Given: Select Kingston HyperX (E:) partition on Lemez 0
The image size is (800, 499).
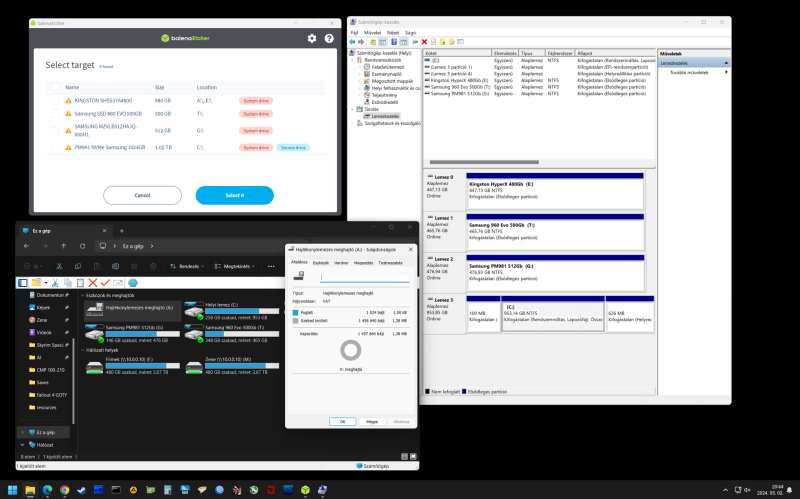Looking at the screenshot, I should coord(555,191).
